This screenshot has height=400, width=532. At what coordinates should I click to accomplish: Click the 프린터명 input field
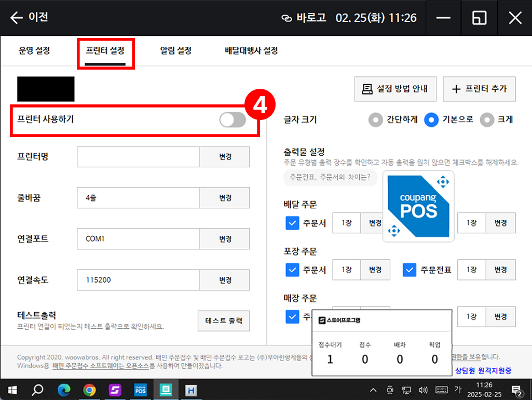pyautogui.click(x=138, y=157)
